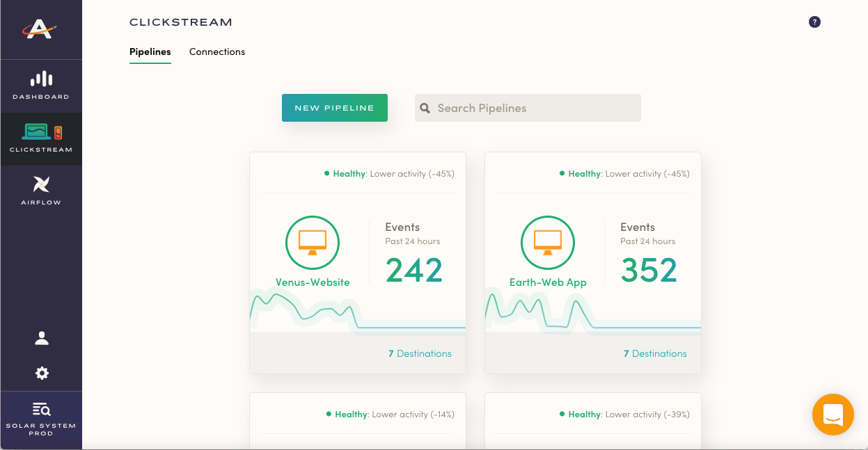The height and width of the screenshot is (450, 868).
Task: Click the Solar System Prod workspace switcher
Action: [x=41, y=419]
